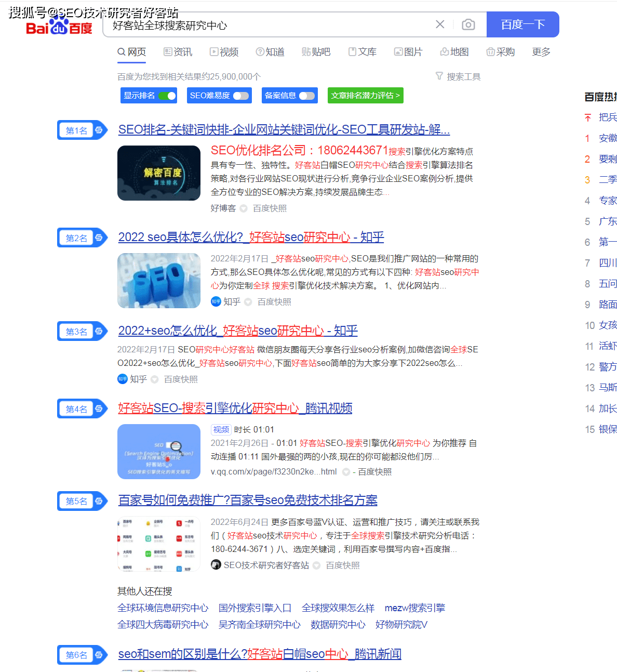Toggle the 备案信息 switch
Screen dimensions: 617x672
307,96
